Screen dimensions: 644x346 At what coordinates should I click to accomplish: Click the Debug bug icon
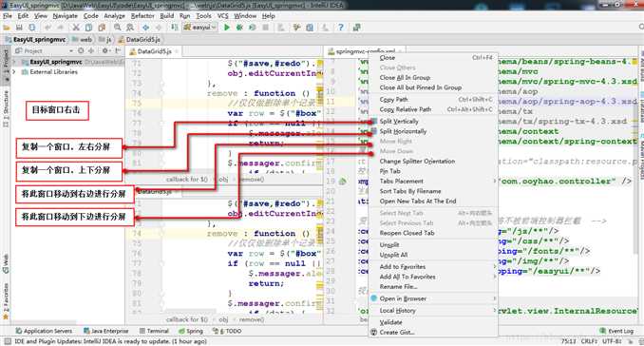tap(239, 28)
